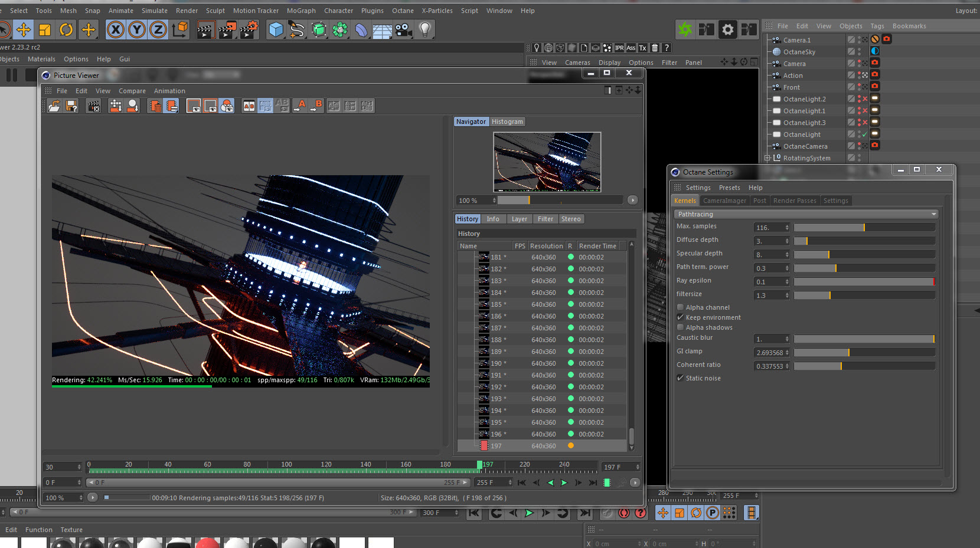Viewport: 980px width, 548px height.
Task: Click the IPR button in Octane toolbar
Action: click(x=619, y=48)
